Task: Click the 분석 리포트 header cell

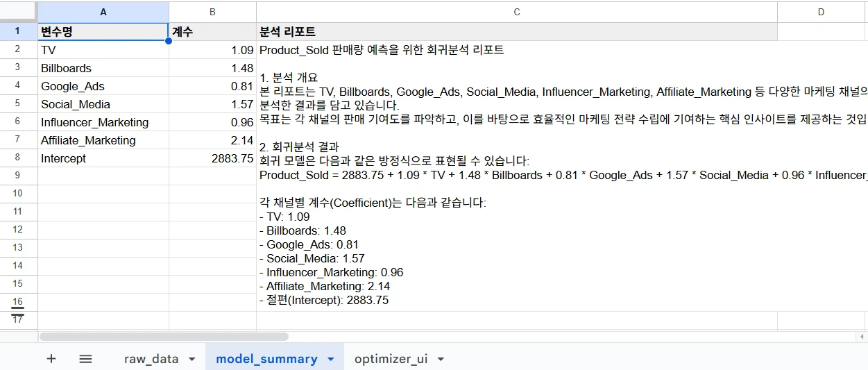Action: pyautogui.click(x=516, y=32)
